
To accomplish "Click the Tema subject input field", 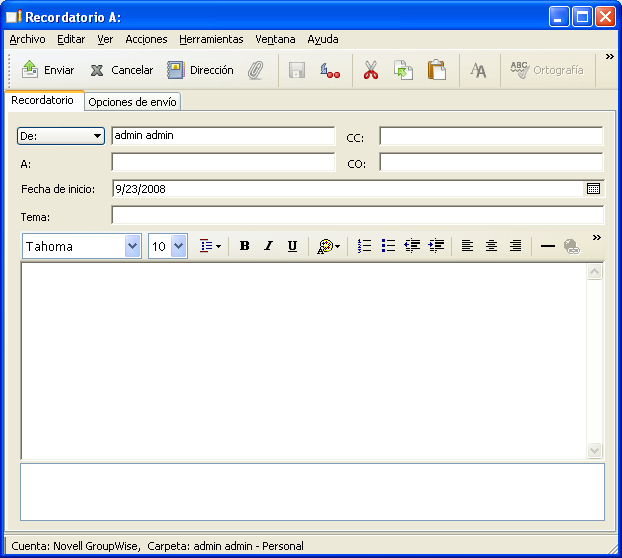I will 357,215.
